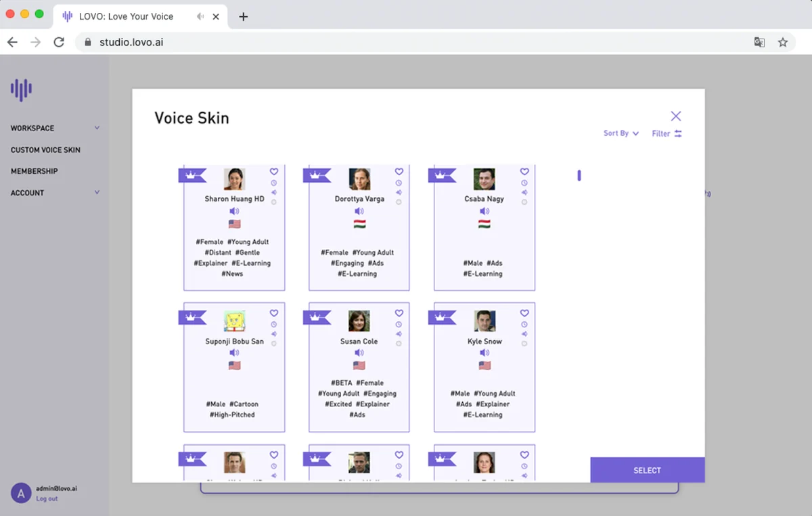Click the translate page icon
Screen dimensions: 812x516
coord(759,42)
